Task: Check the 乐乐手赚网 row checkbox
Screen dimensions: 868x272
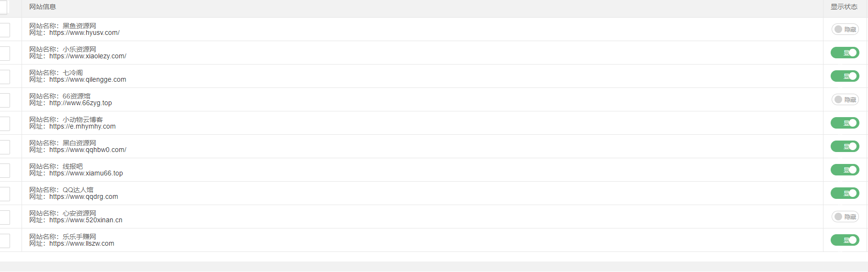Action: point(4,241)
